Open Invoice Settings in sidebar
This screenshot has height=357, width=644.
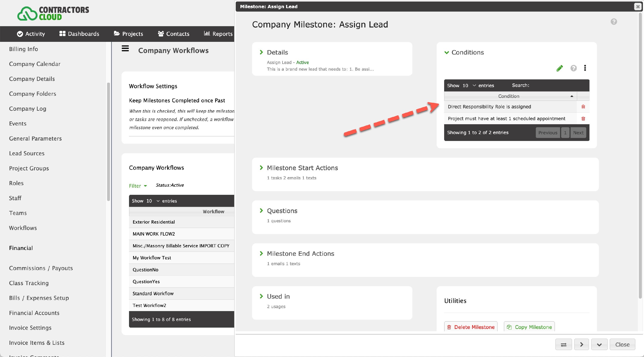coord(30,328)
